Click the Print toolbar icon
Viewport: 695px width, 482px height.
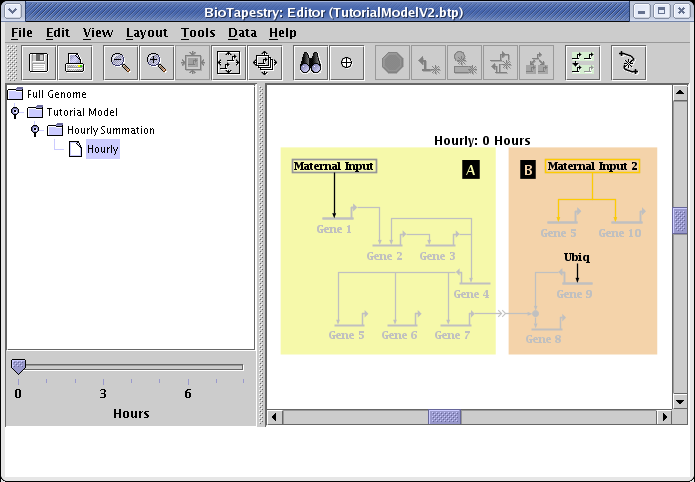coord(75,62)
